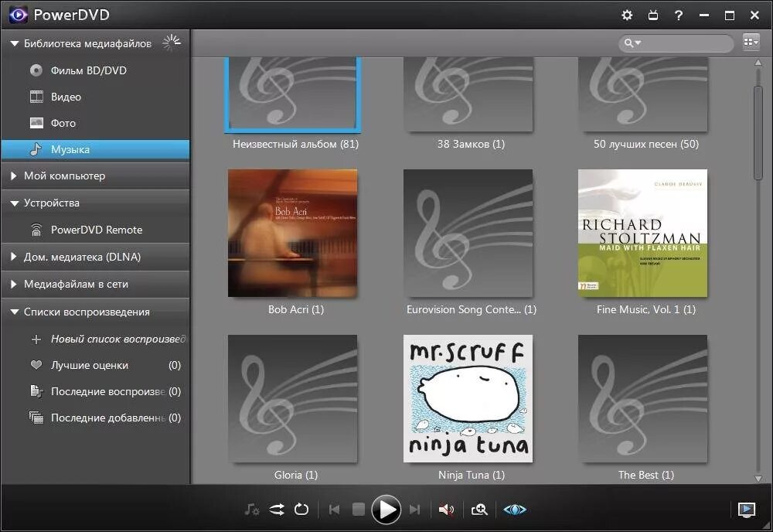This screenshot has height=532, width=773.
Task: Expand Мой компьютер section
Action: coord(14,176)
